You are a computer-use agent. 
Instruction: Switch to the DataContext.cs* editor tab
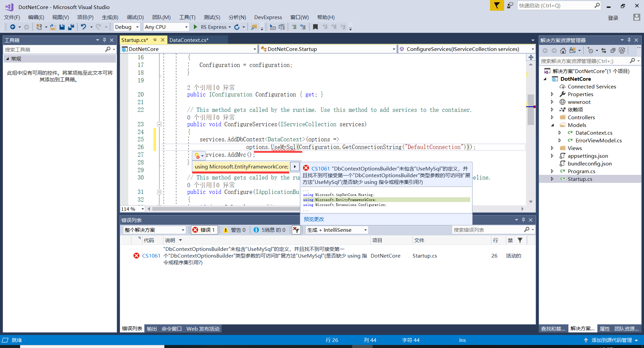click(x=189, y=40)
